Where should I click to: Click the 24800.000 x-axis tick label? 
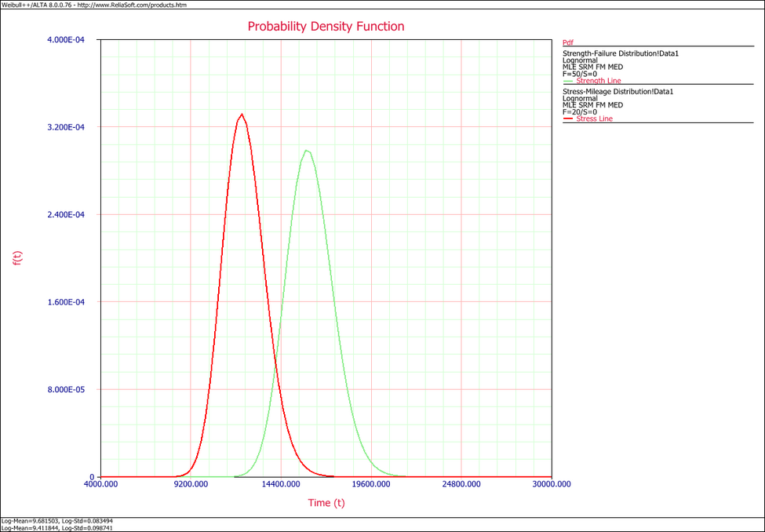point(461,484)
